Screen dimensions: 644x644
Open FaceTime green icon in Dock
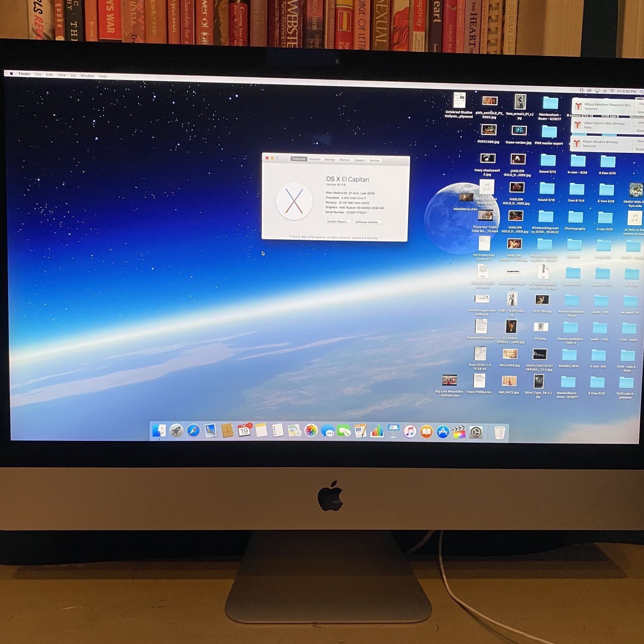(x=344, y=431)
